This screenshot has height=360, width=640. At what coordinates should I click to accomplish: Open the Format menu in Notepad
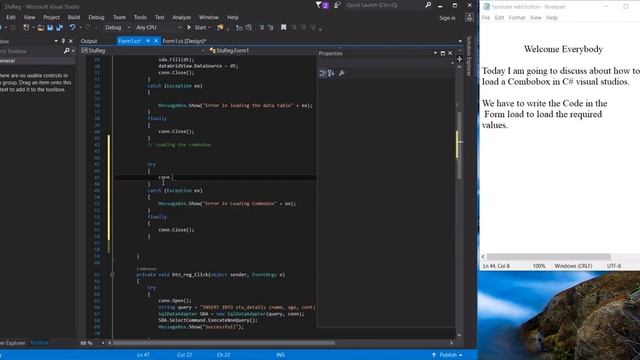tap(517, 18)
